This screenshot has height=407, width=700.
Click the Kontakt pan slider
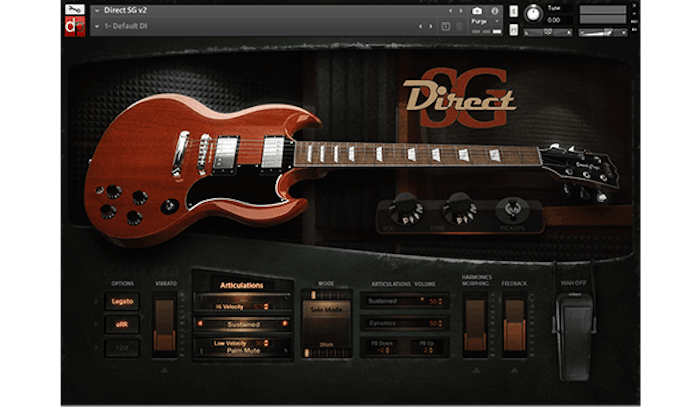pyautogui.click(x=548, y=32)
